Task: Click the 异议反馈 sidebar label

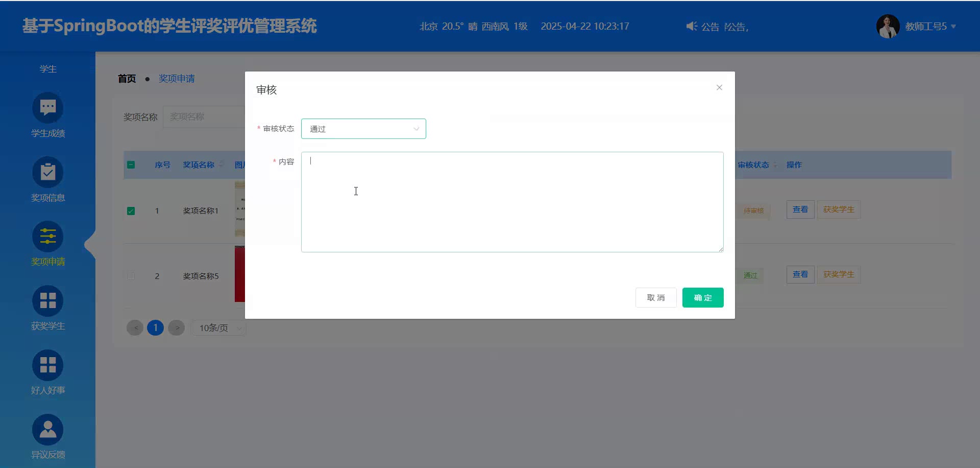Action: point(48,455)
